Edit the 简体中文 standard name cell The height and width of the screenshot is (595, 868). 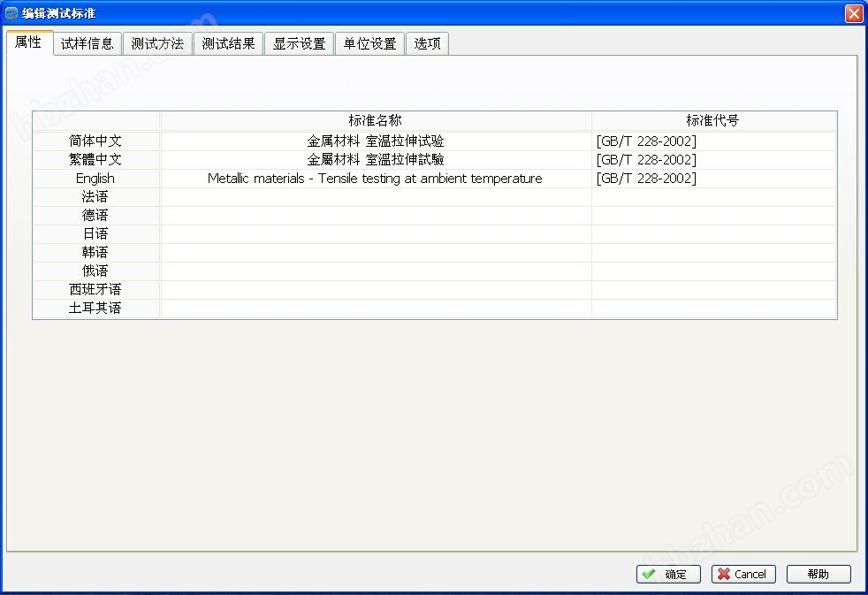point(376,141)
